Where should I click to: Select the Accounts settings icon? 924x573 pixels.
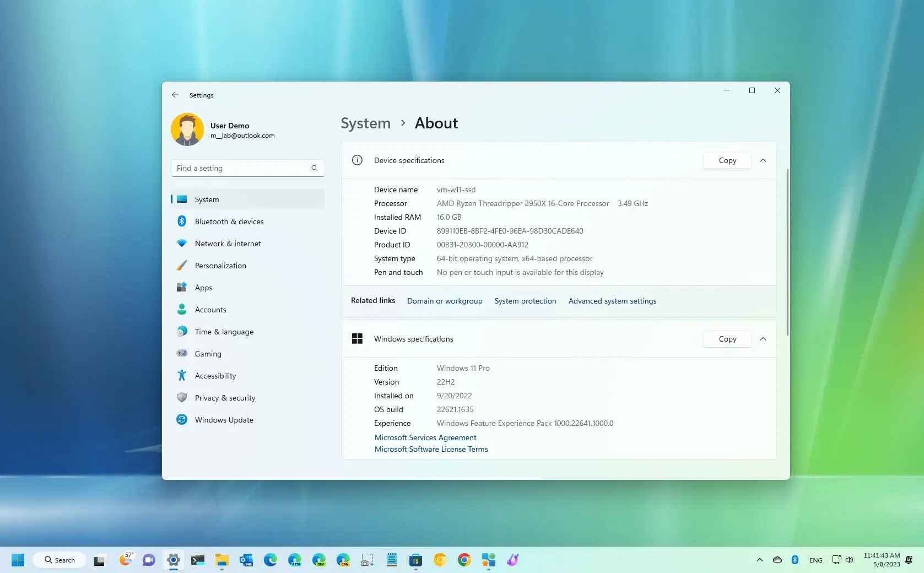(x=182, y=309)
